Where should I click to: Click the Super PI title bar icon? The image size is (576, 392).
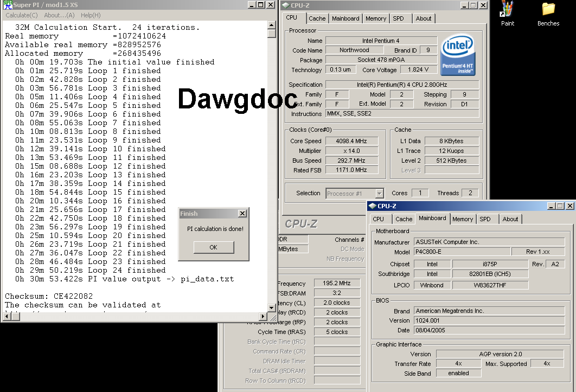coord(8,5)
